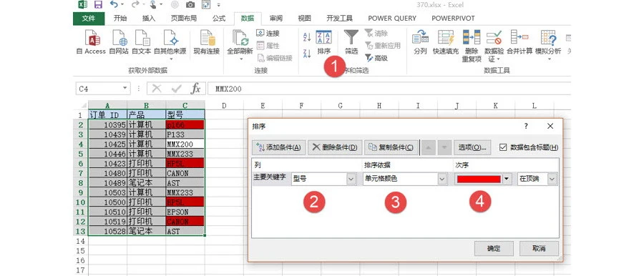Switch to the POWER QUERY tab

point(392,19)
